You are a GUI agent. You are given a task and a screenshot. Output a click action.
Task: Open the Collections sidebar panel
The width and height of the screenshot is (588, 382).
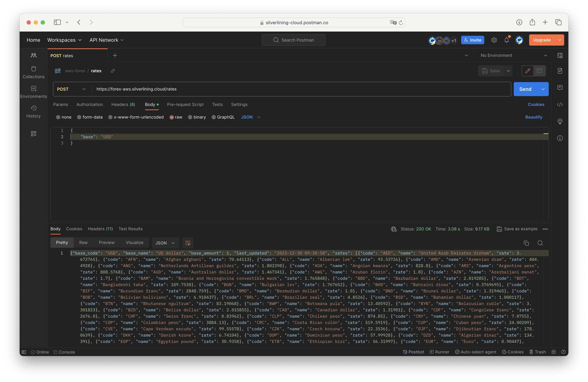click(33, 72)
